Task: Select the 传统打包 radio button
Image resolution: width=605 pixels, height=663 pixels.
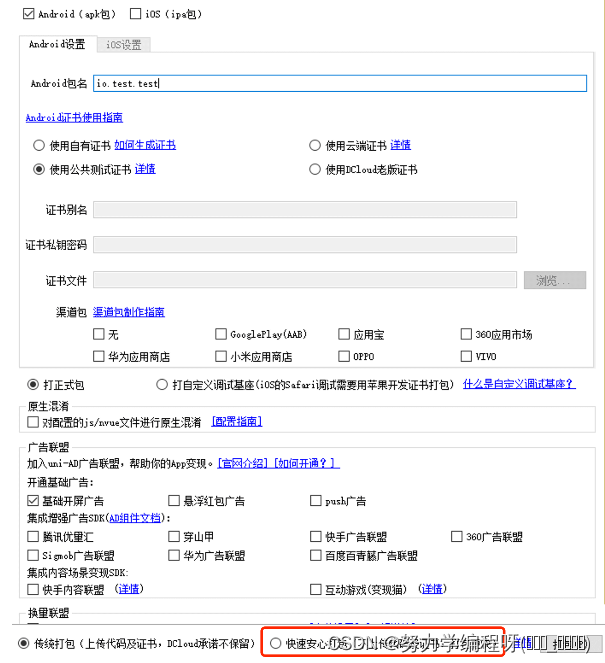Action: pos(24,644)
